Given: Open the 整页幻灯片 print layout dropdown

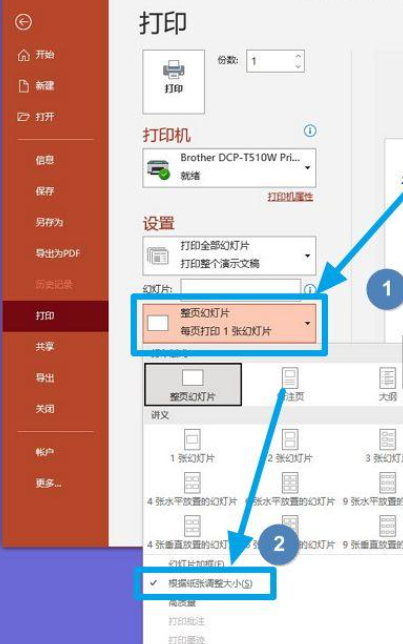Looking at the screenshot, I should [x=229, y=323].
